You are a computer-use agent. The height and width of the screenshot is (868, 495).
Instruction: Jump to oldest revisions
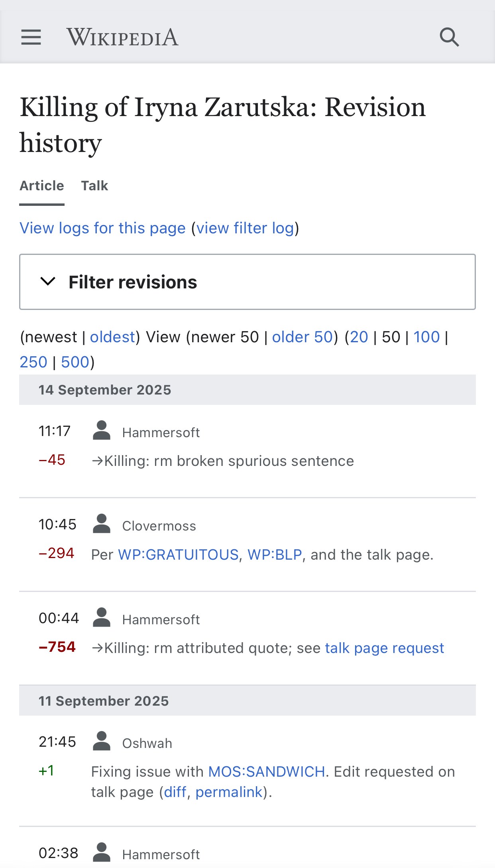pyautogui.click(x=113, y=337)
